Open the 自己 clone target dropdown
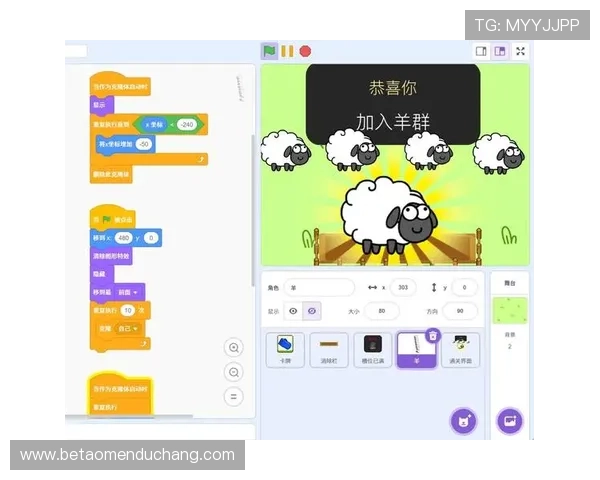The width and height of the screenshot is (600, 480). (x=127, y=328)
